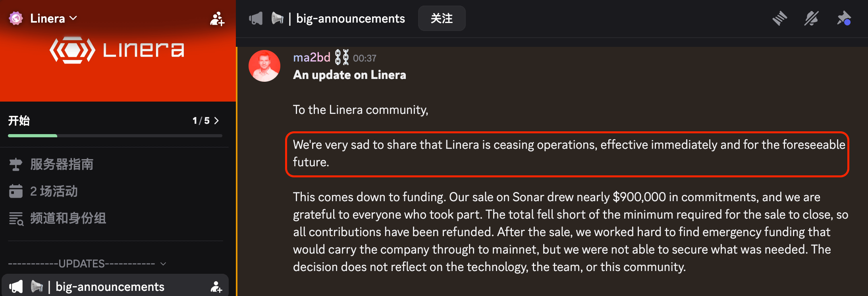Click the onboarding progress bar
The height and width of the screenshot is (296, 868).
(x=115, y=136)
